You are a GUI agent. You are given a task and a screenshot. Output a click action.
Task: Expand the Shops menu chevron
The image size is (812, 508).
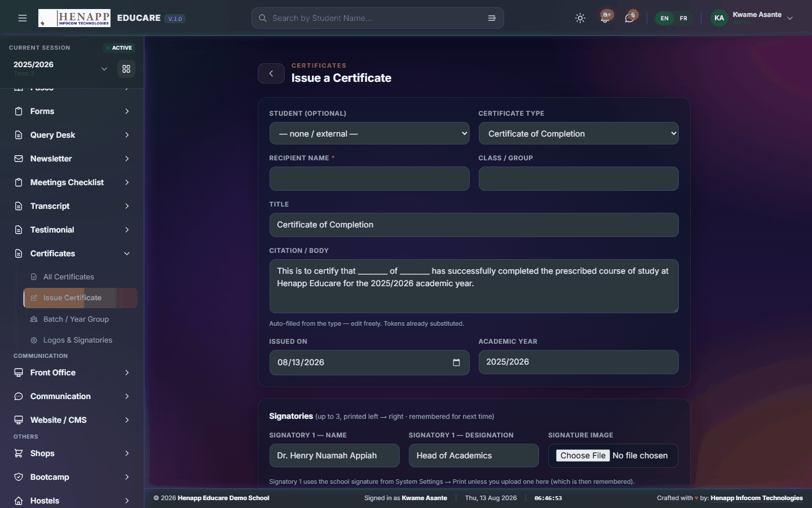click(127, 453)
